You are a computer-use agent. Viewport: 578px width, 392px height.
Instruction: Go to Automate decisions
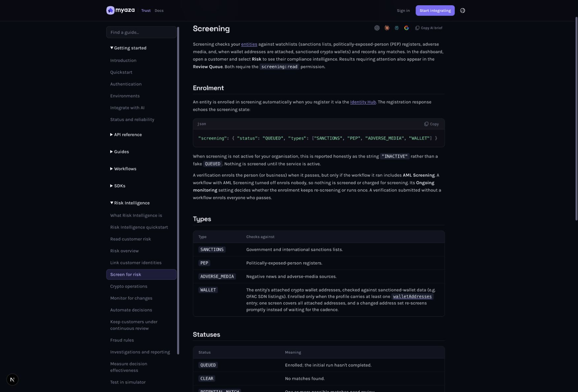[x=131, y=310]
